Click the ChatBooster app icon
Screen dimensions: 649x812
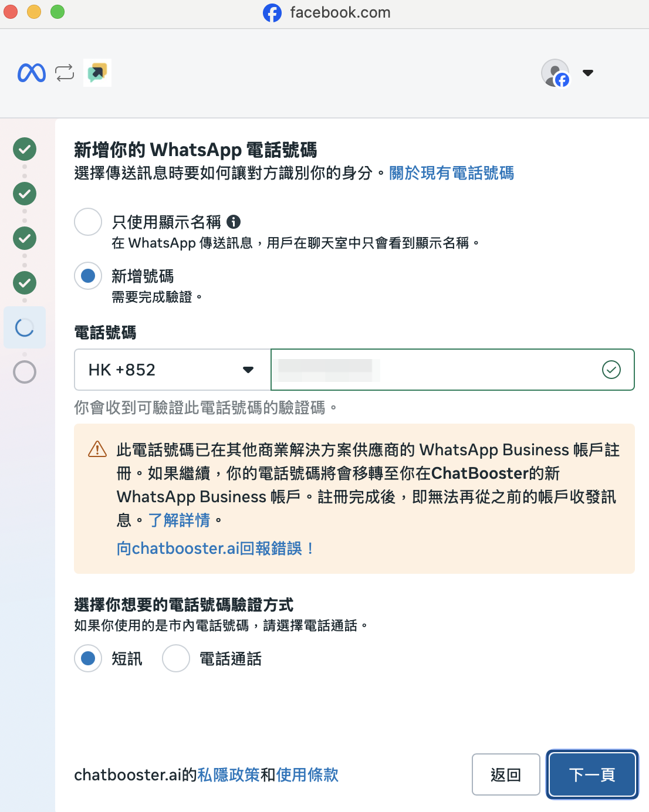(97, 73)
